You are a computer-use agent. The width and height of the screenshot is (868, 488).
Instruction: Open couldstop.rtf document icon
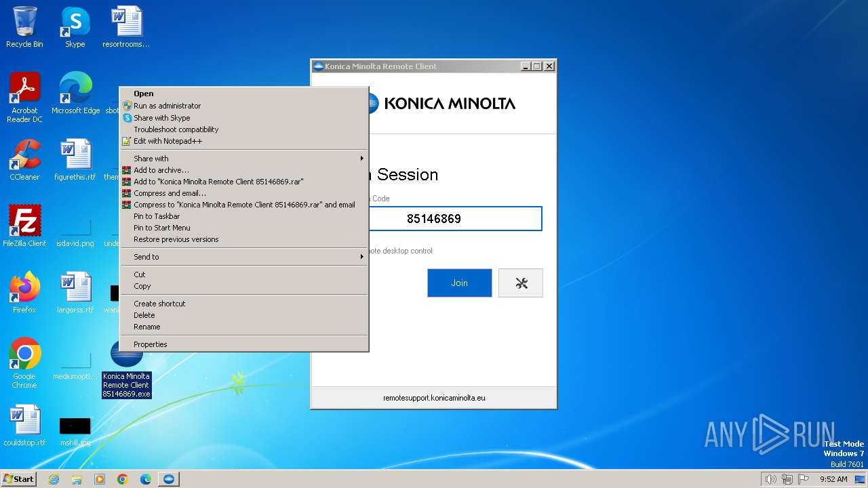(24, 426)
